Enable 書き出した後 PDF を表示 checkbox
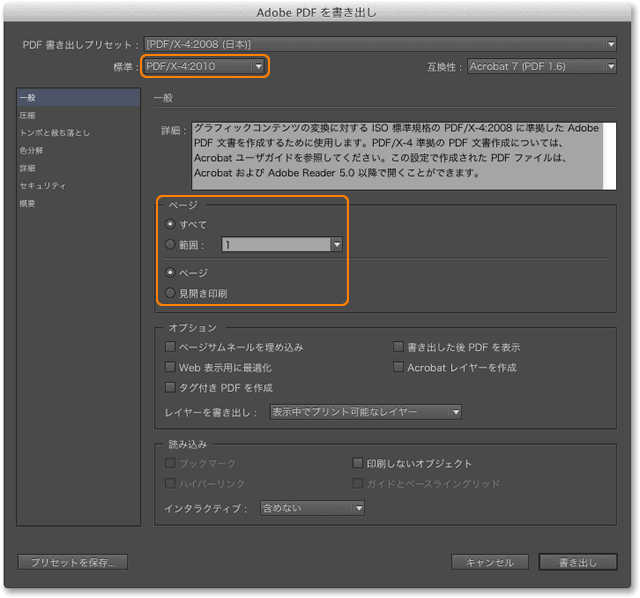The image size is (640, 598). (399, 347)
